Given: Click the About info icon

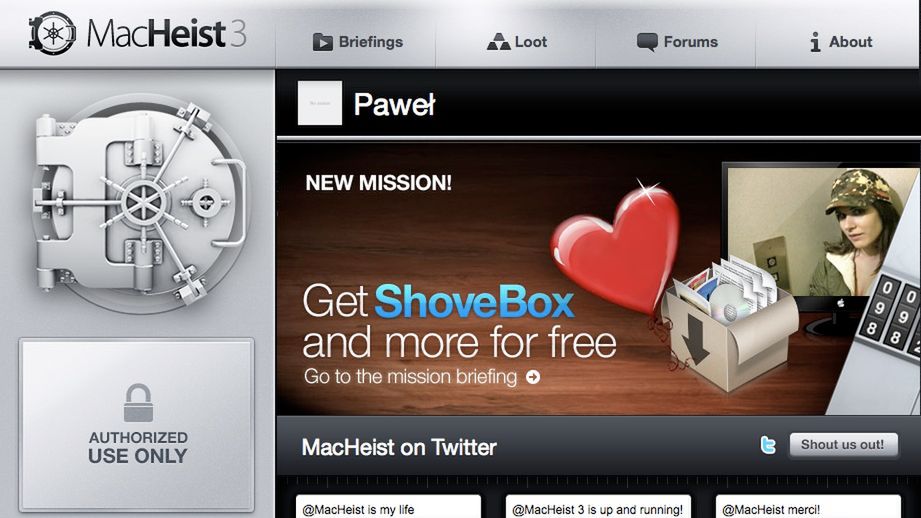Looking at the screenshot, I should [x=815, y=42].
